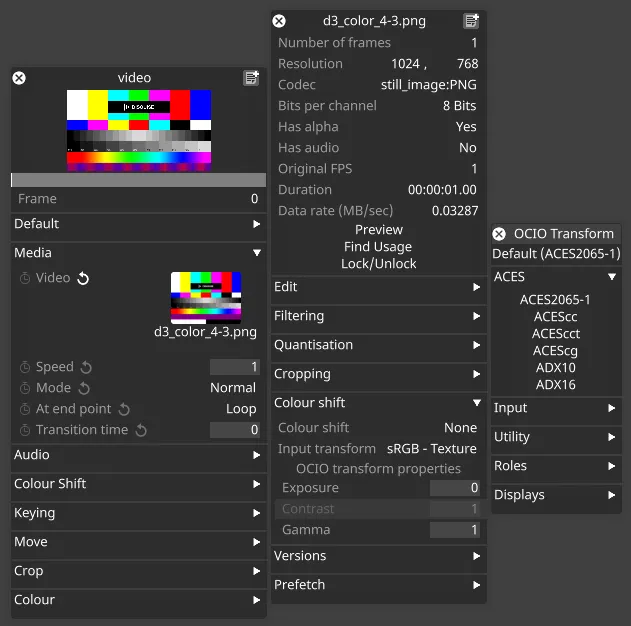The width and height of the screenshot is (631, 626).
Task: Click clock icon beside At end point
Action: tap(25, 409)
